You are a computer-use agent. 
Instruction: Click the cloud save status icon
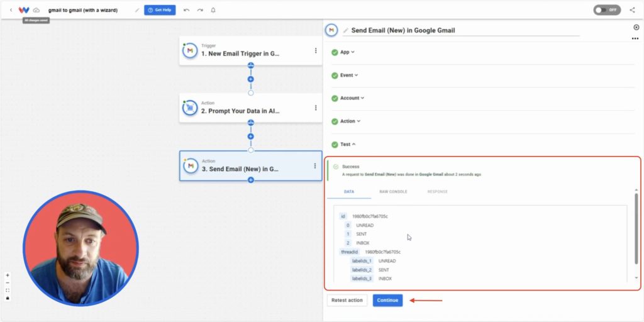36,10
